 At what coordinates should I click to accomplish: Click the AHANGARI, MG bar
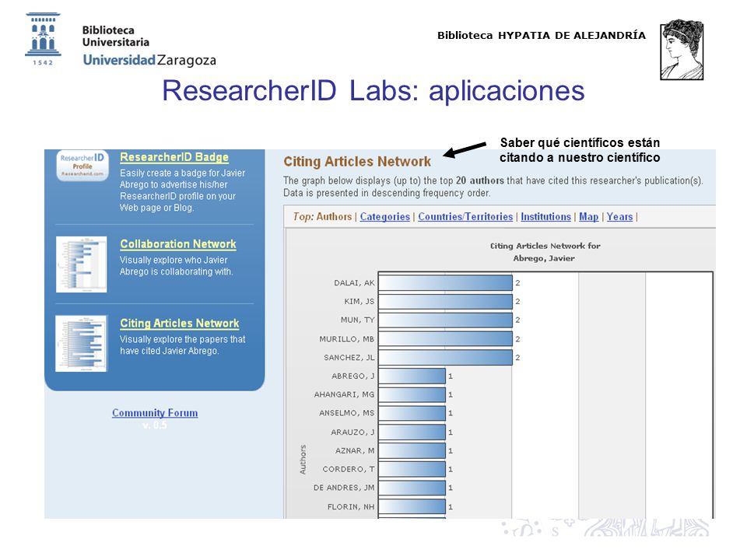click(412, 395)
